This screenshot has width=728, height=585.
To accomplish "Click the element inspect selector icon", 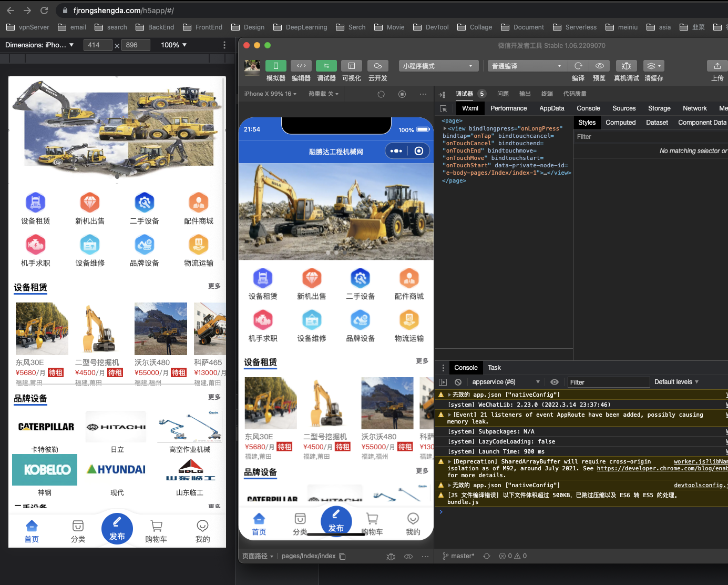I will 444,108.
